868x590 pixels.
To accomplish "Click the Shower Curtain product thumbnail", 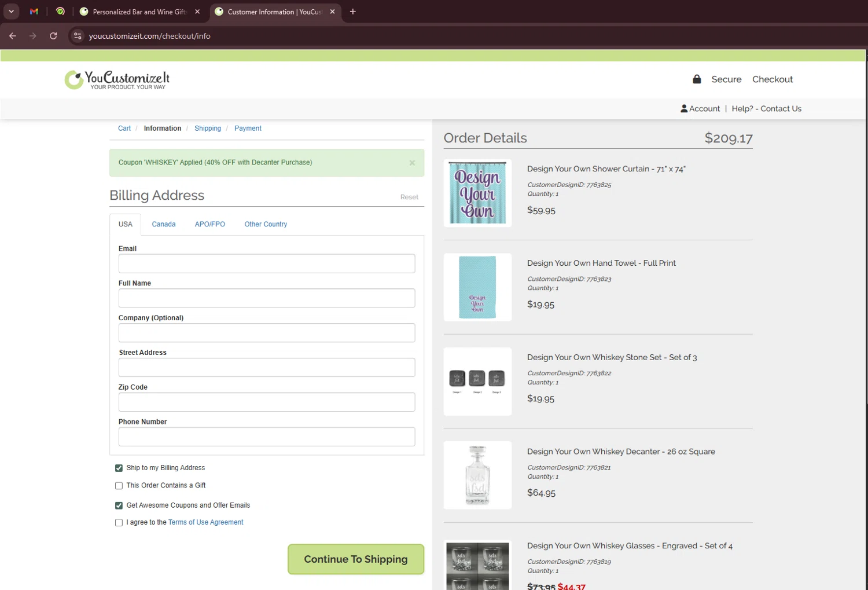I will (x=477, y=193).
